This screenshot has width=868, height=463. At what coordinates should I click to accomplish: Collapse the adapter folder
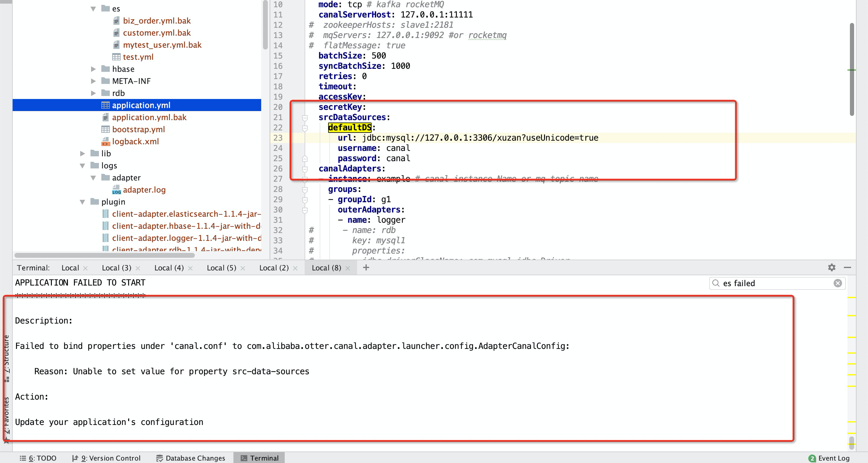pos(93,178)
